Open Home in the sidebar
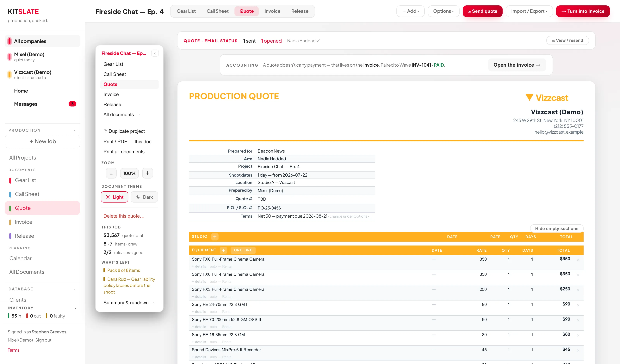Image resolution: width=620 pixels, height=364 pixels. (21, 91)
